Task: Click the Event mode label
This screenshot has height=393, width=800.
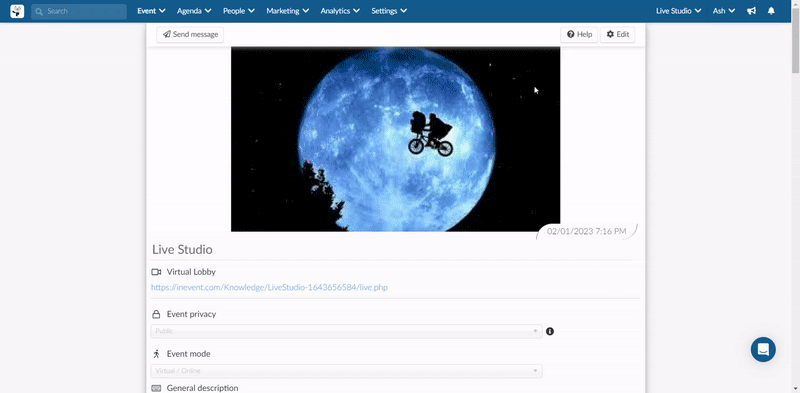Action: pyautogui.click(x=188, y=354)
